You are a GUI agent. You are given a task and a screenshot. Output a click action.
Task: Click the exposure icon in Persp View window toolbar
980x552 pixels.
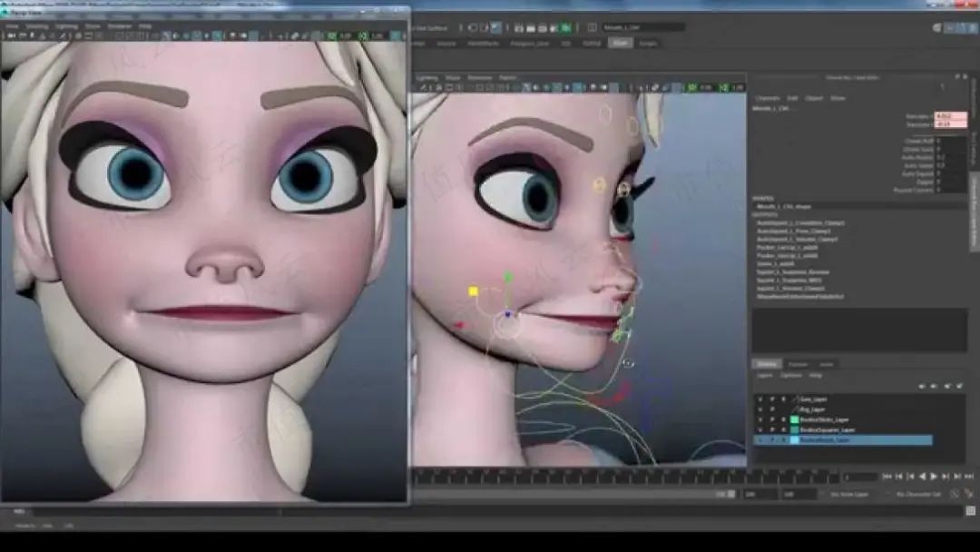(x=332, y=35)
